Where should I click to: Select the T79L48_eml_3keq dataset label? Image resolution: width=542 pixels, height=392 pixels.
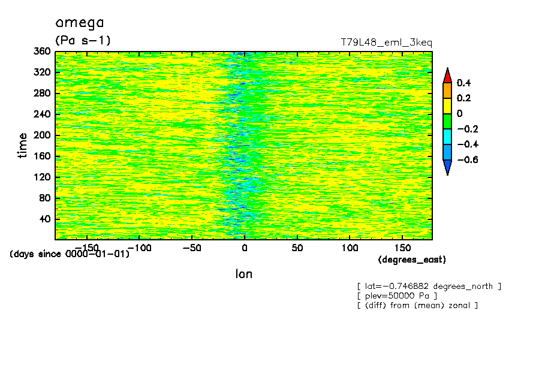(x=386, y=43)
